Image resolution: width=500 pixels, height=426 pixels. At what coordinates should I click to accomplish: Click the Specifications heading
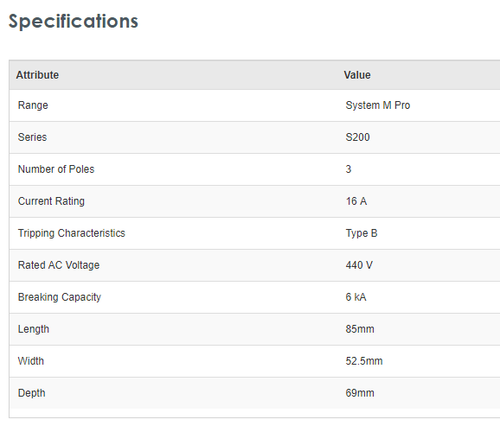73,22
